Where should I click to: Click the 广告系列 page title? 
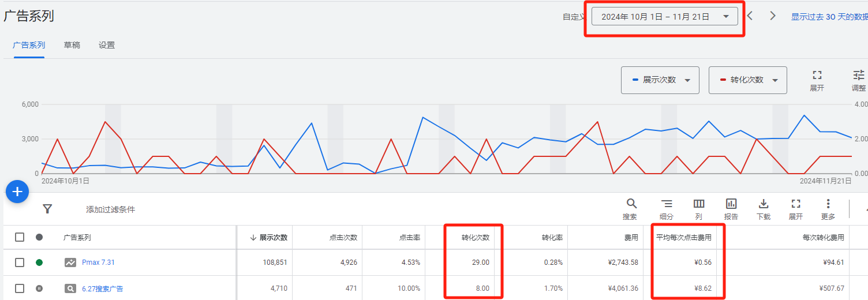29,16
